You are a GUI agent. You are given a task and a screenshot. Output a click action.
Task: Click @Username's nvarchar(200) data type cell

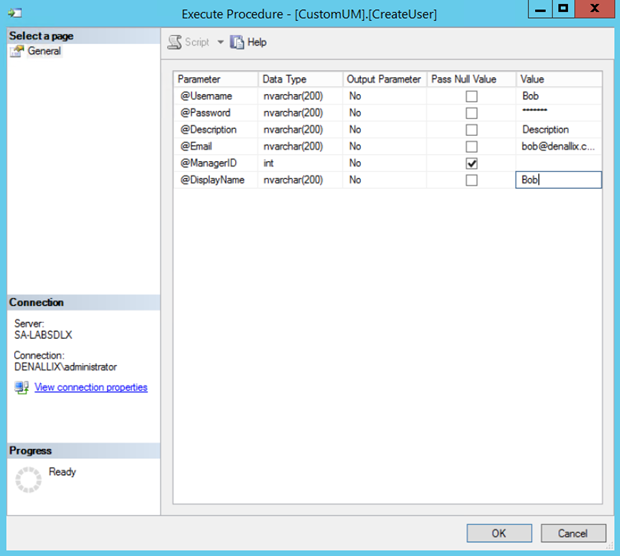(x=300, y=96)
